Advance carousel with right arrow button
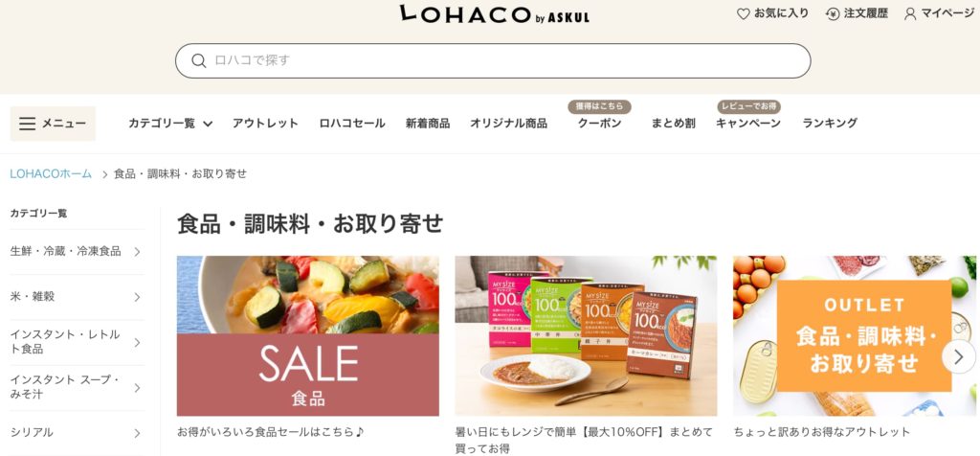980x456 pixels. coord(958,356)
